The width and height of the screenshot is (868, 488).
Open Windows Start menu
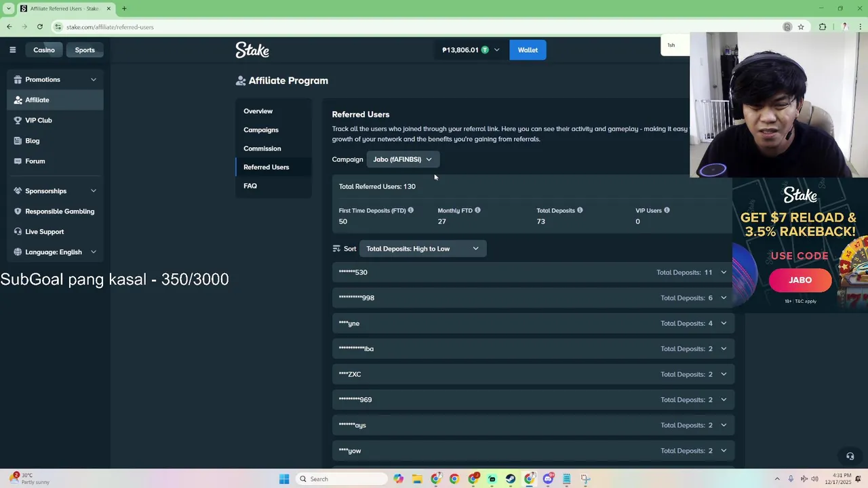284,479
